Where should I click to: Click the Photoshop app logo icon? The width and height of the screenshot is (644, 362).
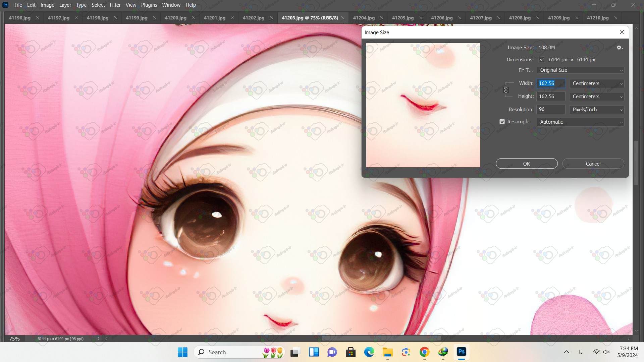pos(5,5)
